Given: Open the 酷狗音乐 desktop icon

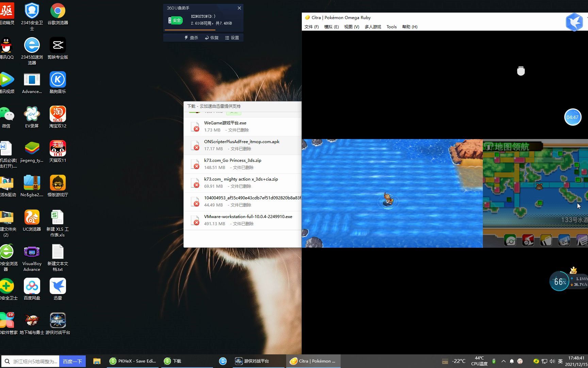Looking at the screenshot, I should coord(58,83).
